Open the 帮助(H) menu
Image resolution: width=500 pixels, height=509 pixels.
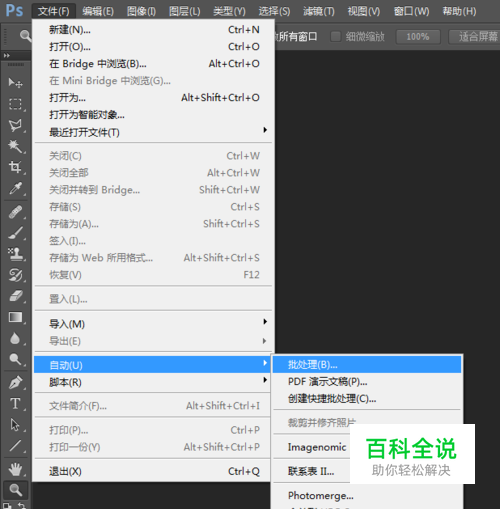coord(459,11)
